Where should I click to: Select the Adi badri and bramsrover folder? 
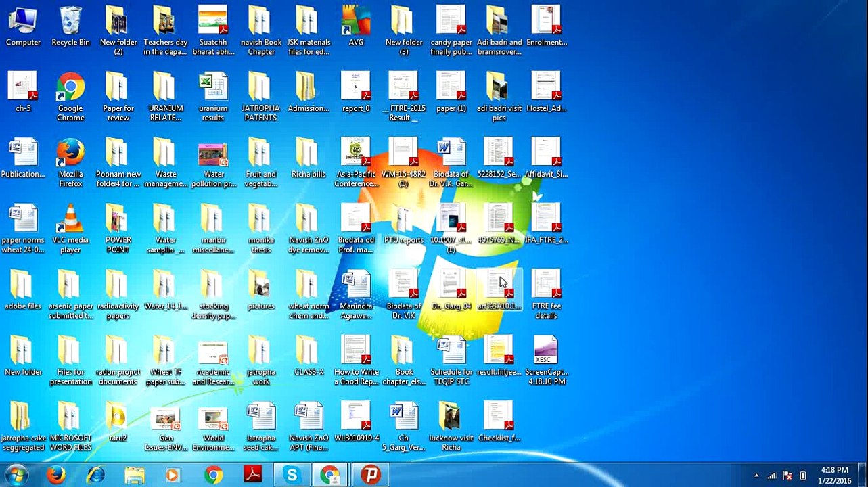499,31
